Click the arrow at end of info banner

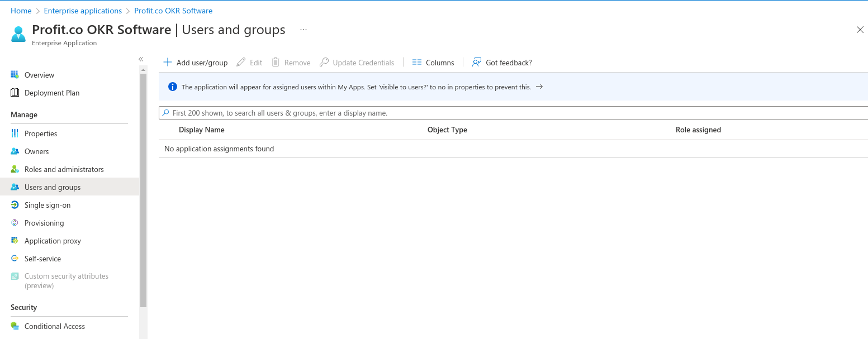(x=539, y=87)
